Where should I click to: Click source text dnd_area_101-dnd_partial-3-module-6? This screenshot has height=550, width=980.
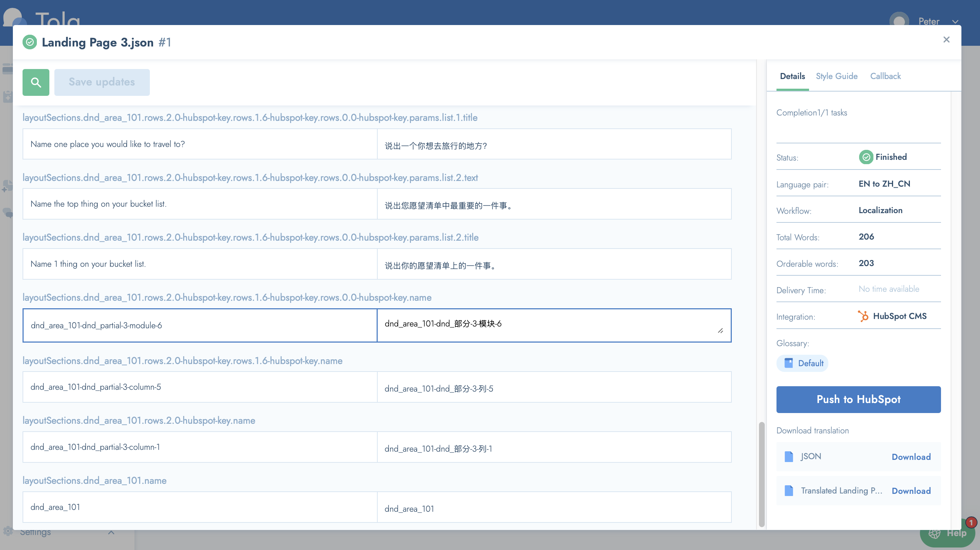point(96,325)
